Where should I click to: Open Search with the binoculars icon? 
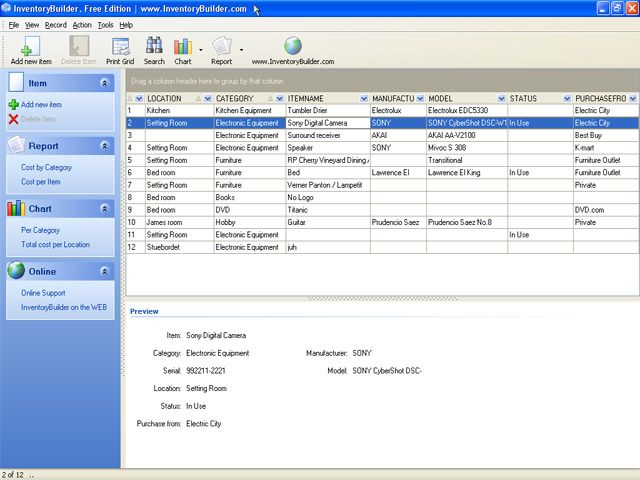click(x=154, y=45)
